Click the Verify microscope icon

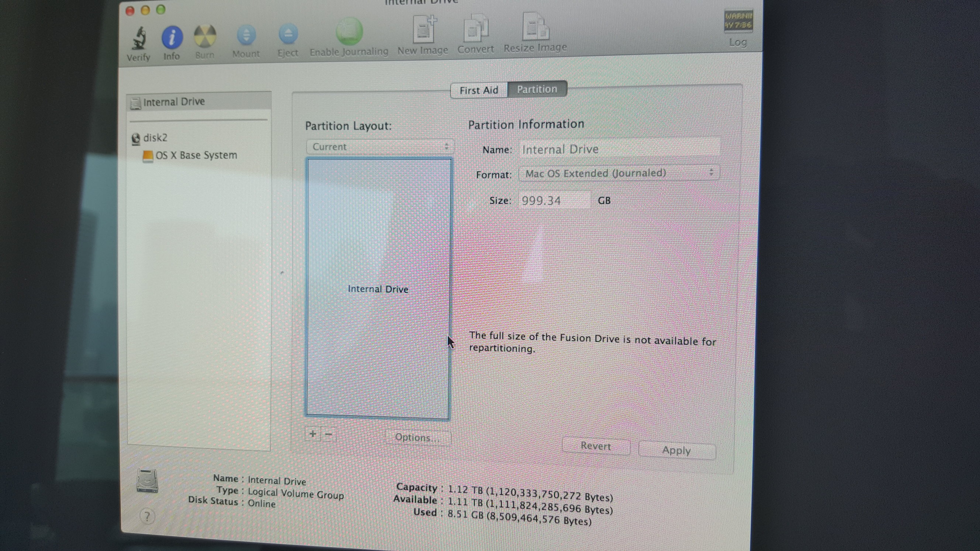click(138, 38)
